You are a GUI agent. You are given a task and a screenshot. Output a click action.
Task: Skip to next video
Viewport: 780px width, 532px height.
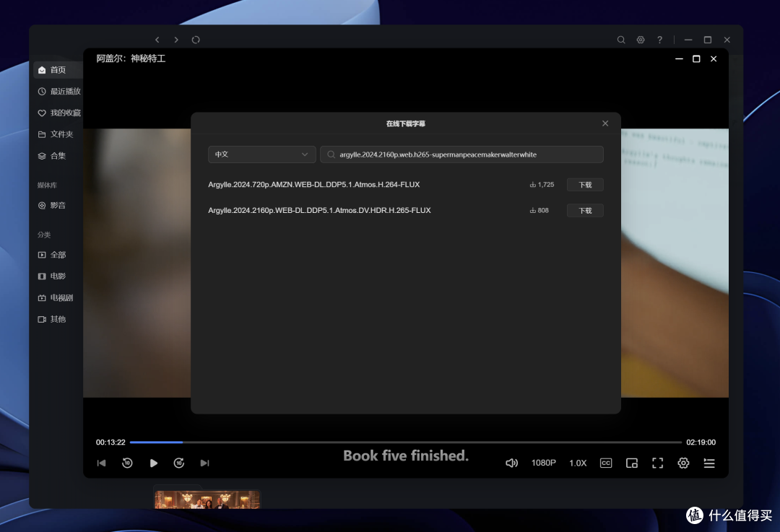click(x=204, y=463)
